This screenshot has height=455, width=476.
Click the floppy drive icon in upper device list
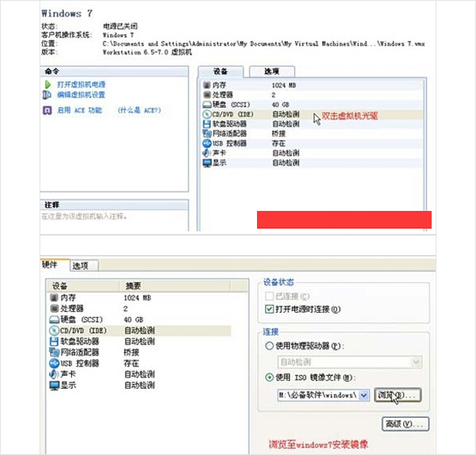(206, 124)
